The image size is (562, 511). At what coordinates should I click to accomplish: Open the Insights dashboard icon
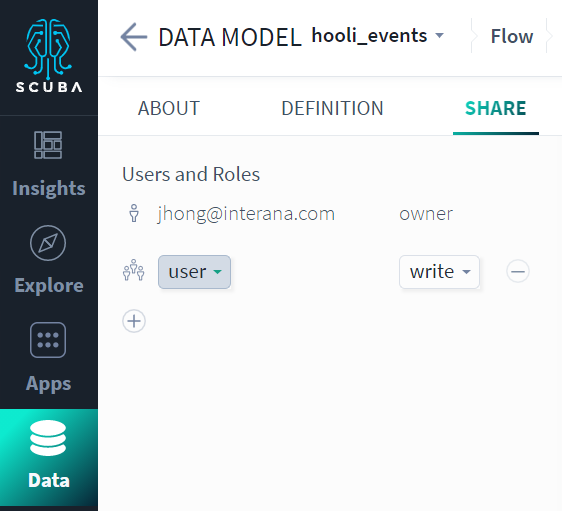click(x=48, y=145)
